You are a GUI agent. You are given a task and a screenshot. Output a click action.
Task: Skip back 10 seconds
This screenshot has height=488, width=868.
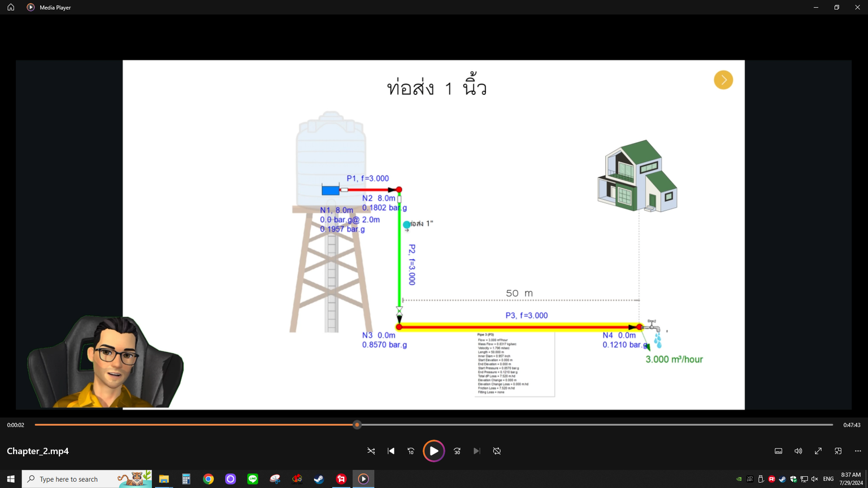pyautogui.click(x=411, y=451)
